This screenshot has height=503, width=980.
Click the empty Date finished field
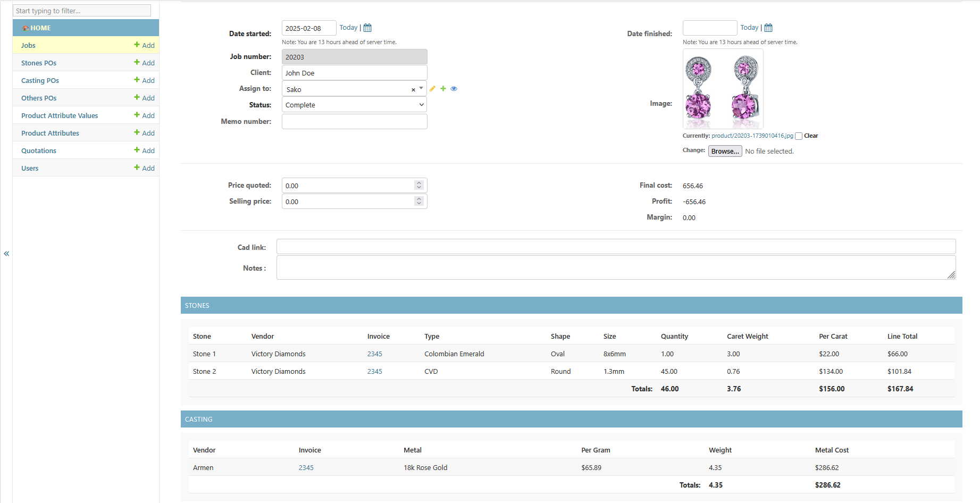(709, 28)
